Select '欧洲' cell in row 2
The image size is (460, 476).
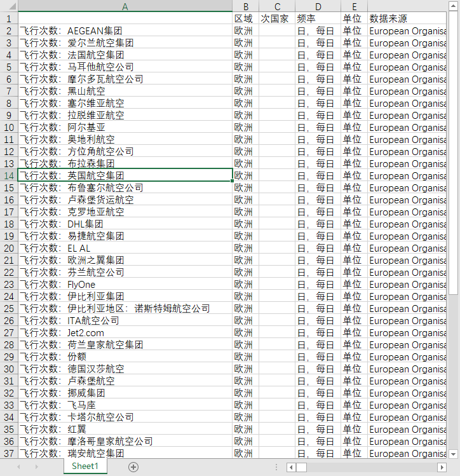pos(246,31)
